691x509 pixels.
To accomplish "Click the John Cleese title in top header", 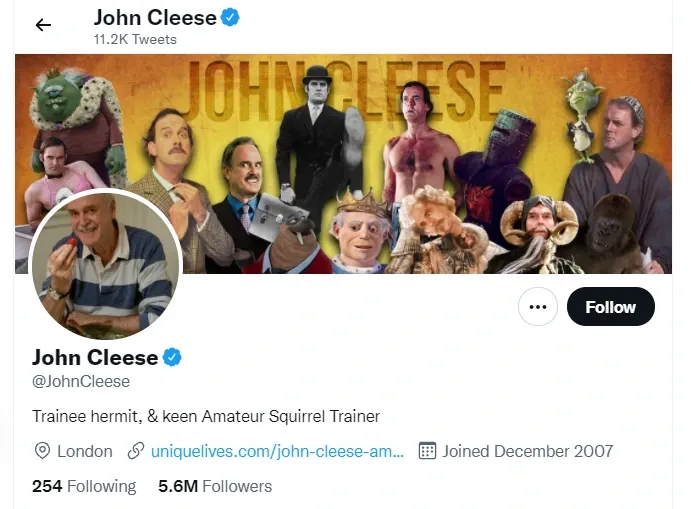I will (x=155, y=17).
